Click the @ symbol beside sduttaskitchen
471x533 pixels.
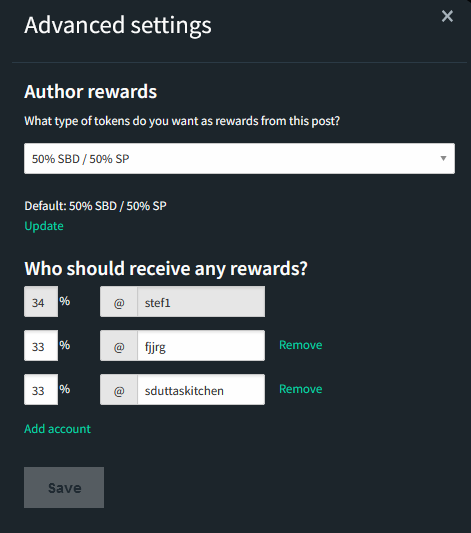point(119,390)
